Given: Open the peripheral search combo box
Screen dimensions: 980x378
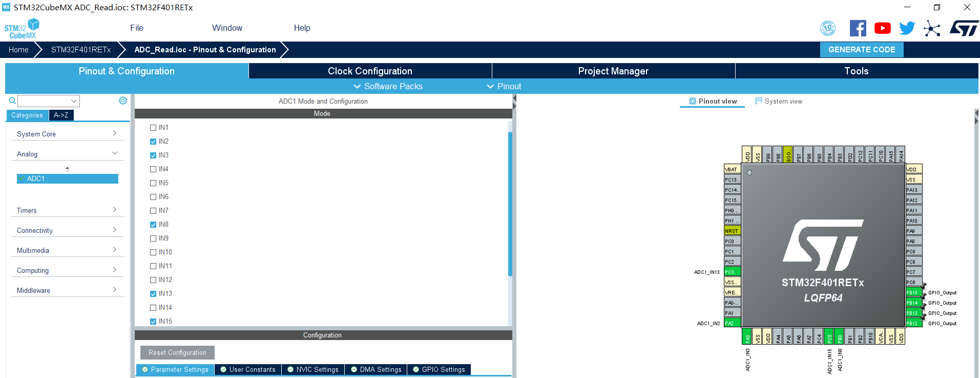Looking at the screenshot, I should pos(49,101).
